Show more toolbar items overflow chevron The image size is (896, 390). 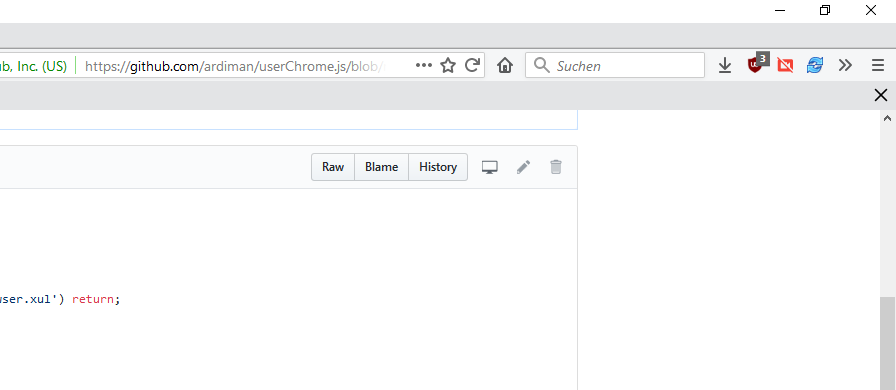tap(845, 65)
